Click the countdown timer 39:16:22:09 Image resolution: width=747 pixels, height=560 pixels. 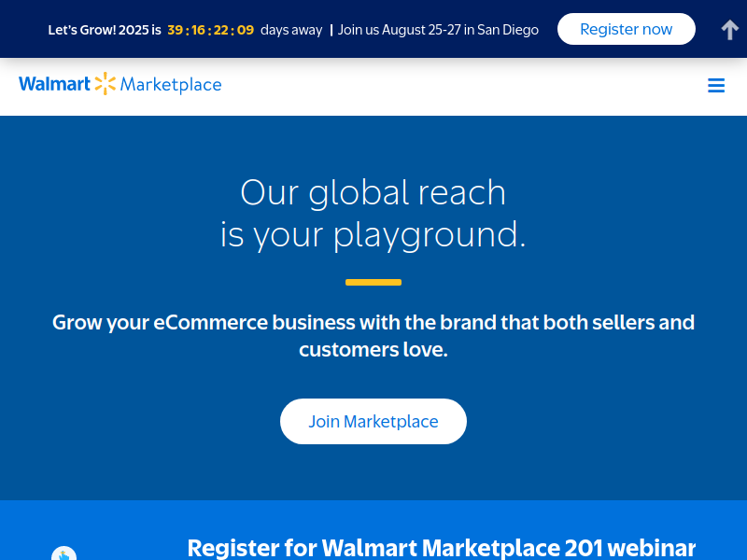coord(211,30)
